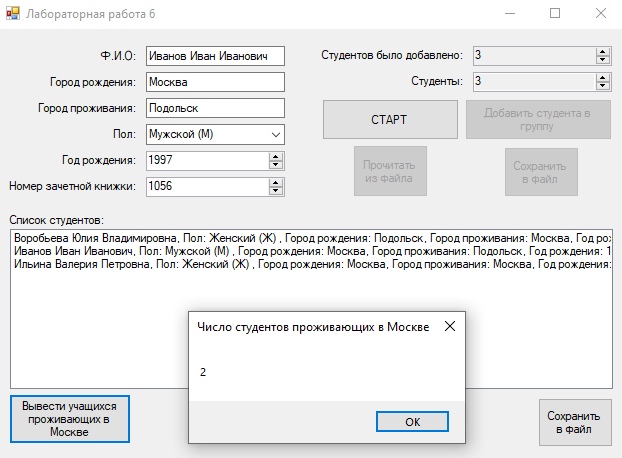
Task: Increment the Номер зачетной книжки spinner
Action: [x=276, y=181]
